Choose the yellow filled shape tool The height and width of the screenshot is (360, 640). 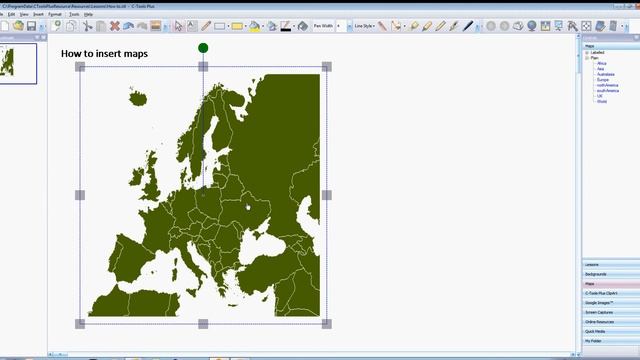(237, 26)
